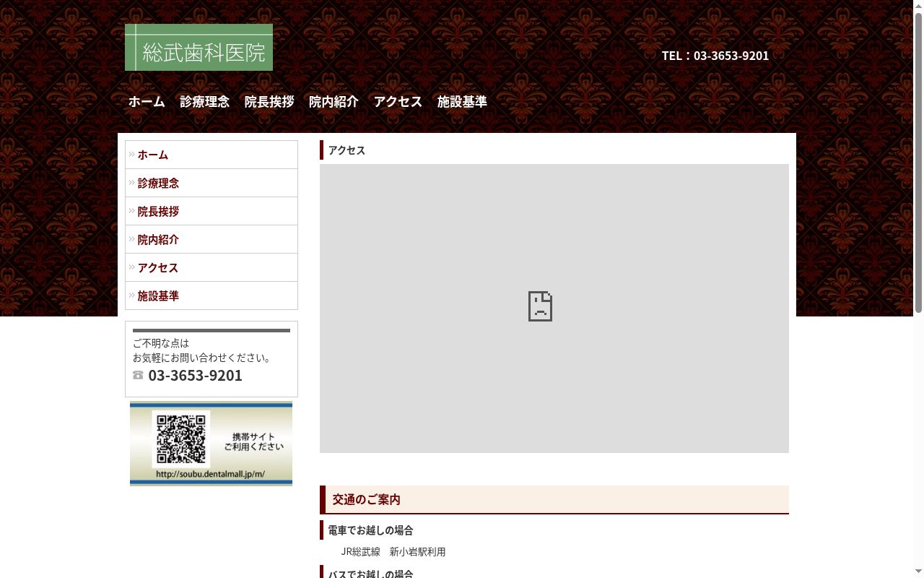The image size is (924, 578).
Task: Click the QR code mobile site banner
Action: tap(211, 444)
